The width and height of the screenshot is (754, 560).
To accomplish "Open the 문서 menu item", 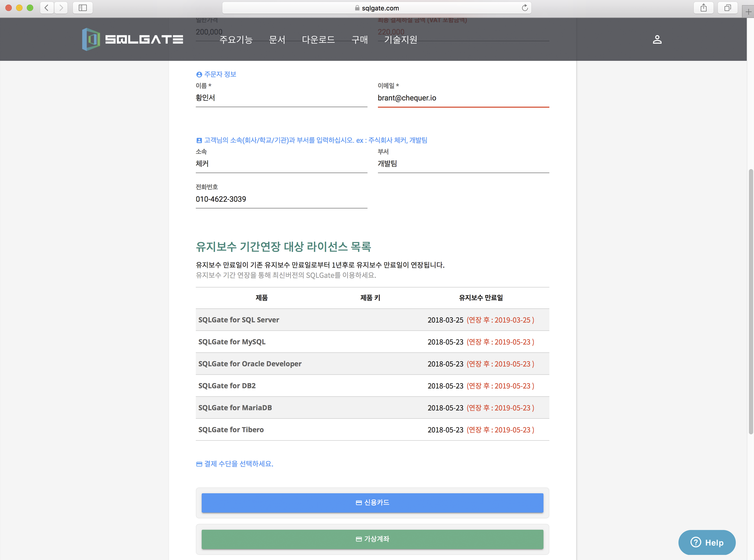I will point(277,40).
